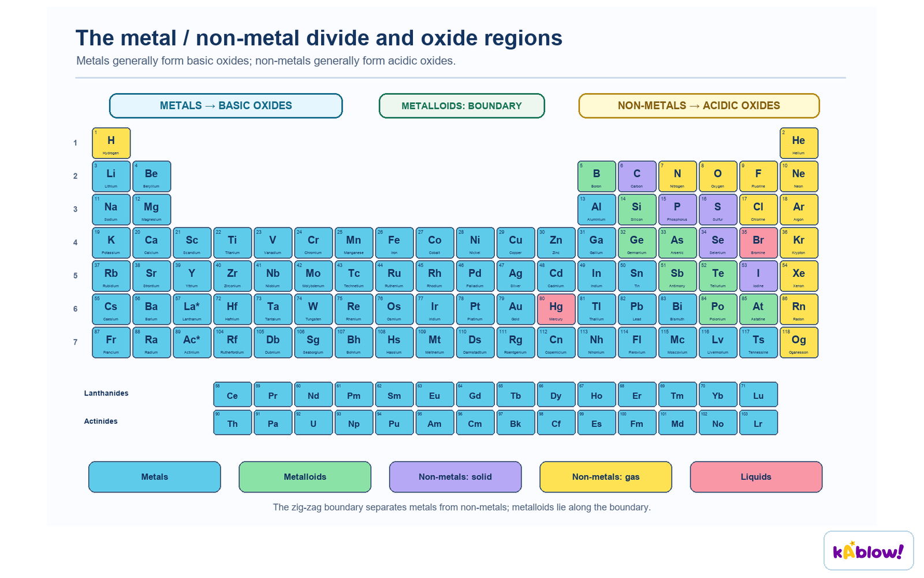This screenshot has width=924, height=578.
Task: Select the Bromine (Br) element tile
Action: [x=758, y=243]
